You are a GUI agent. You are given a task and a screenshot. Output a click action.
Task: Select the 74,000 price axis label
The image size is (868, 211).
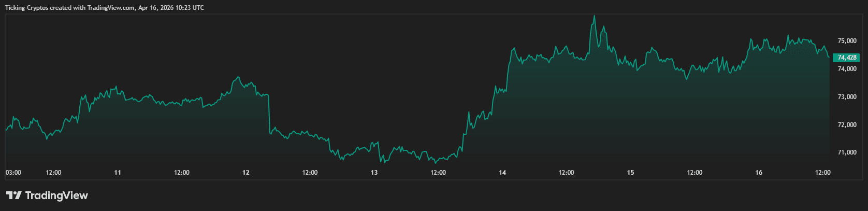[x=847, y=69]
